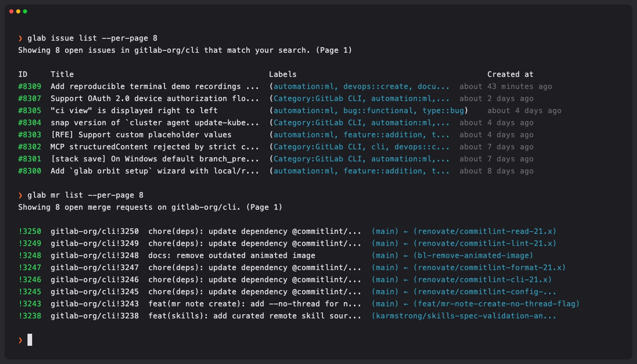This screenshot has height=364, width=637.
Task: Click title '[RFE] Support custom placeholder values'
Action: (141, 135)
